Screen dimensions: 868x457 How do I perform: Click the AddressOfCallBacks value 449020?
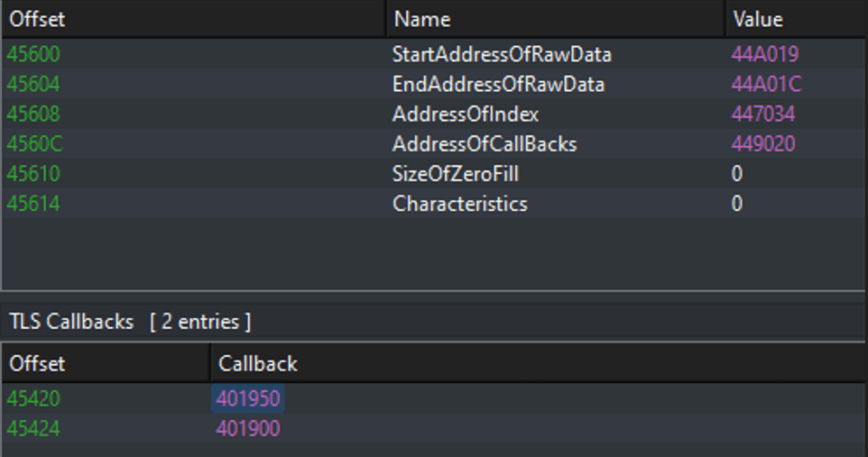point(762,144)
